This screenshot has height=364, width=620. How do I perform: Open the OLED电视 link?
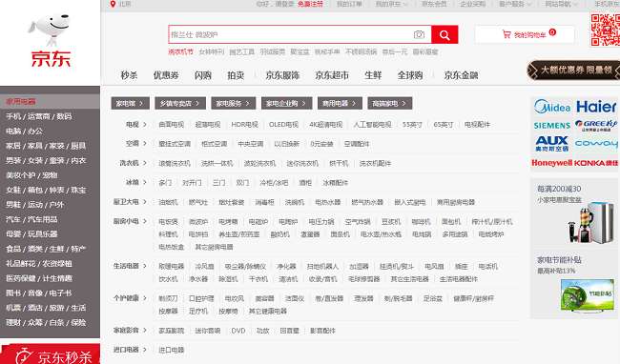click(x=283, y=125)
